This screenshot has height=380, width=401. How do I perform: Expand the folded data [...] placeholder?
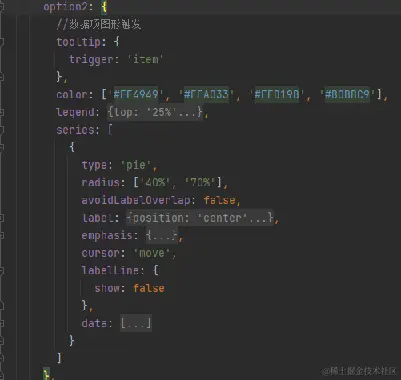(x=136, y=323)
